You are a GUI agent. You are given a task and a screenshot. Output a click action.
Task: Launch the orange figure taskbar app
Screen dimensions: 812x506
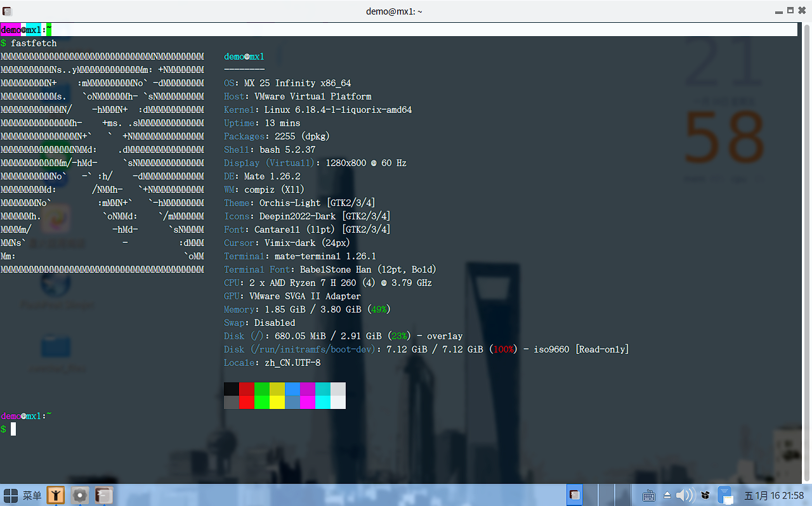point(56,495)
